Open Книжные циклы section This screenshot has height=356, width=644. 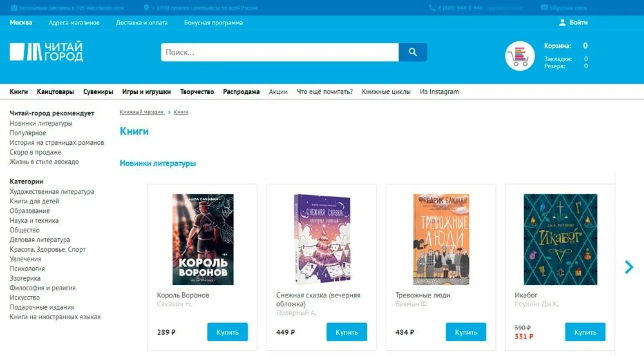[x=386, y=91]
